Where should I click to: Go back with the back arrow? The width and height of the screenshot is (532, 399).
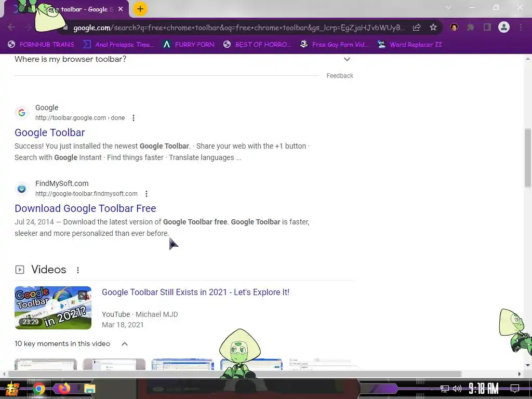[x=11, y=28]
